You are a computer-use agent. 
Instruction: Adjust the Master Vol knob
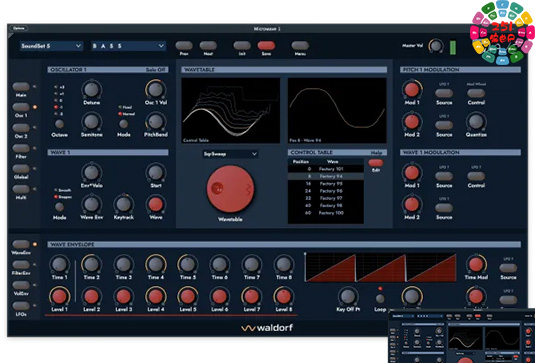pyautogui.click(x=435, y=46)
